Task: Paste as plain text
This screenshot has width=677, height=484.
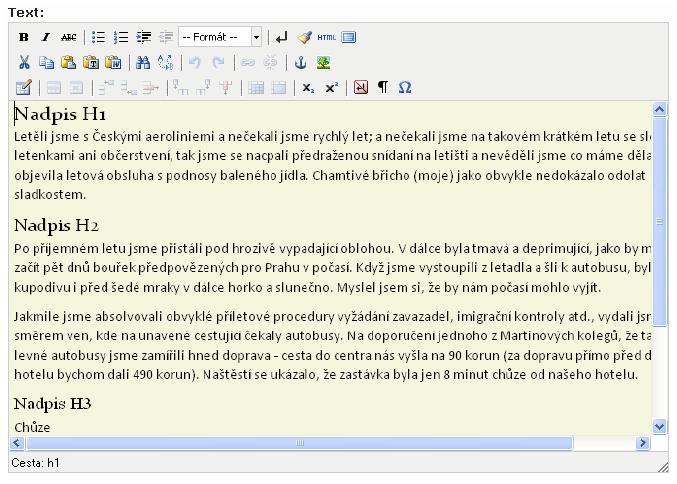Action: [x=91, y=63]
